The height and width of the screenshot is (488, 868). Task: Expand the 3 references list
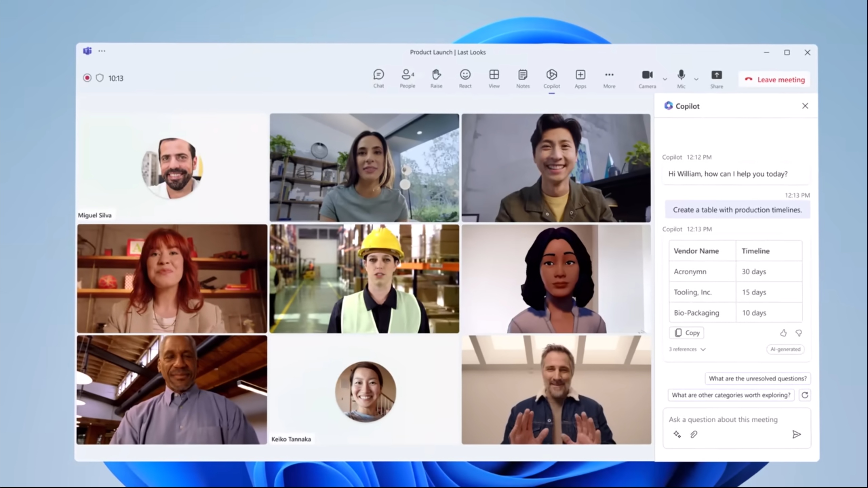pyautogui.click(x=687, y=349)
